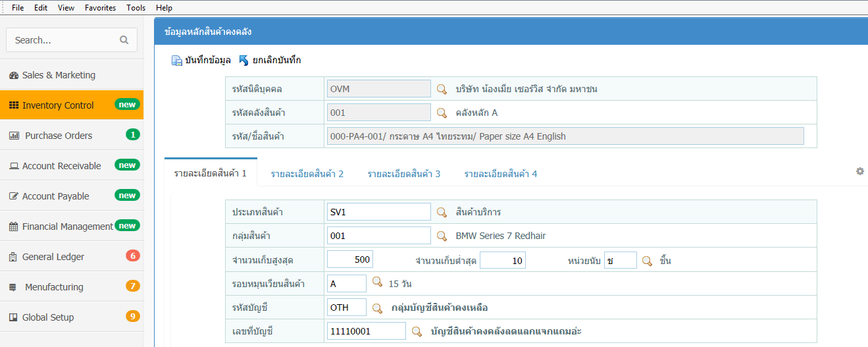Click the จำนวนเก็บสูงสุด field showing 500

tap(350, 259)
